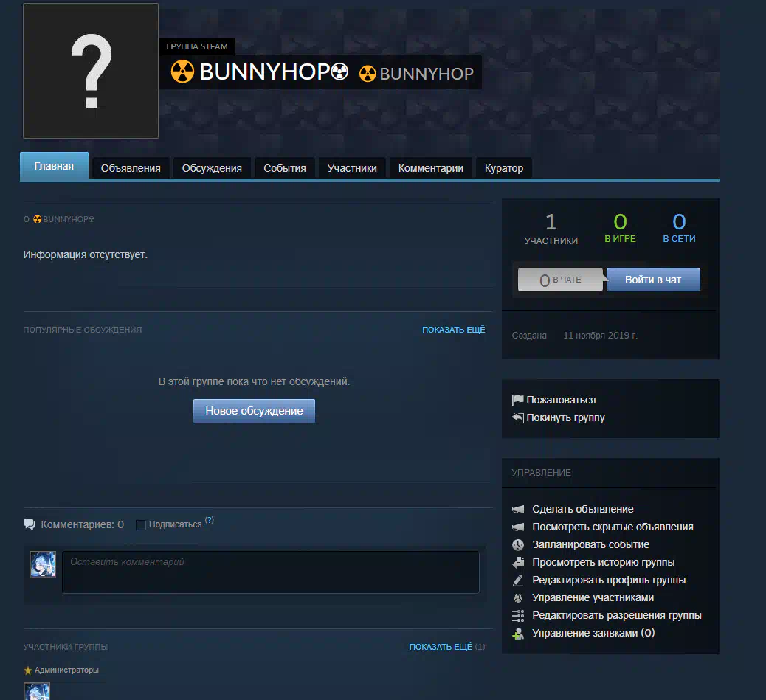This screenshot has width=766, height=700.
Task: Click the (?) help icon beside Подписаться
Action: [210, 520]
